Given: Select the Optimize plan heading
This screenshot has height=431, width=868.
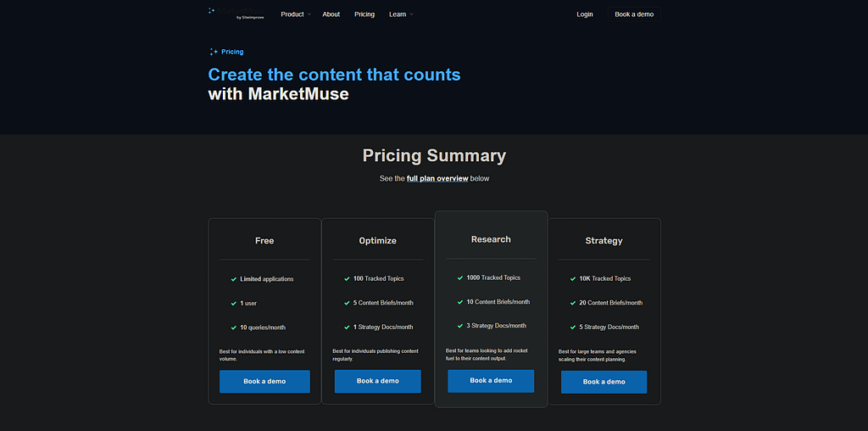Looking at the screenshot, I should click(x=377, y=240).
